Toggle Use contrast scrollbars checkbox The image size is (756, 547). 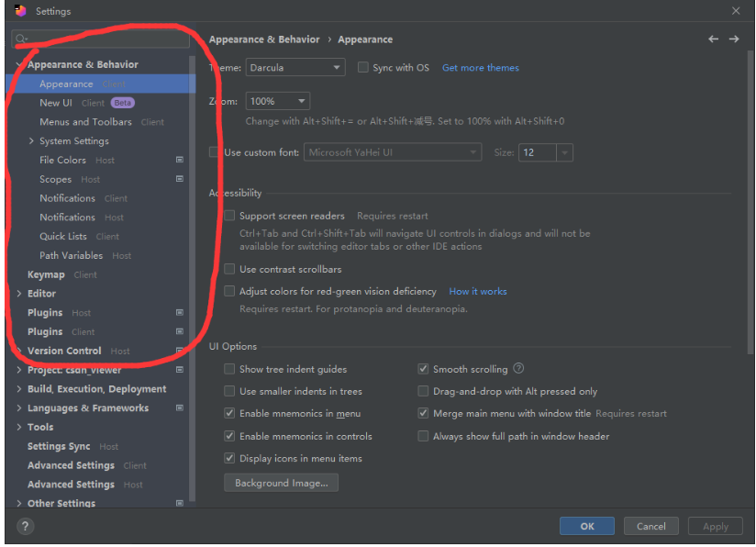click(x=229, y=269)
